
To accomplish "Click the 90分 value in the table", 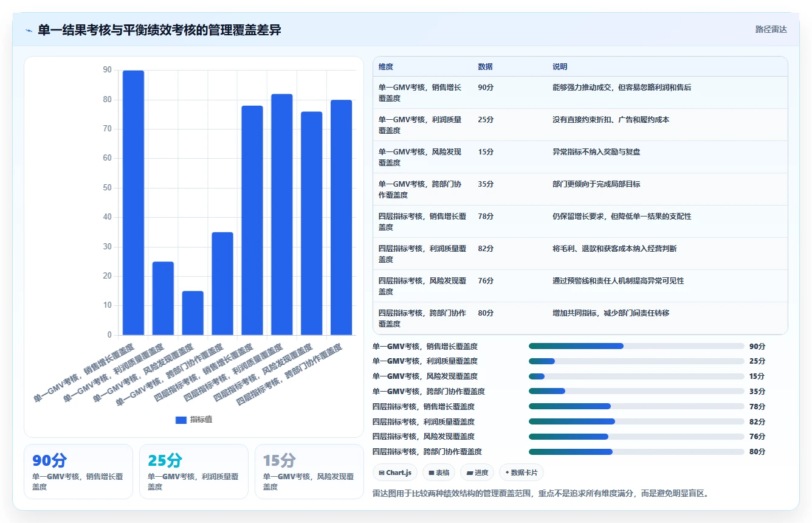I will 486,88.
